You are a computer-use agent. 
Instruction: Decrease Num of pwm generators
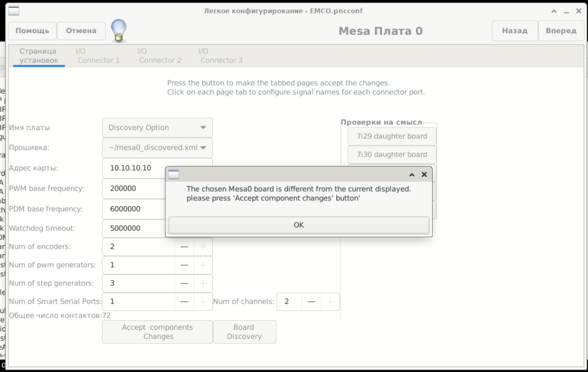[x=184, y=265]
